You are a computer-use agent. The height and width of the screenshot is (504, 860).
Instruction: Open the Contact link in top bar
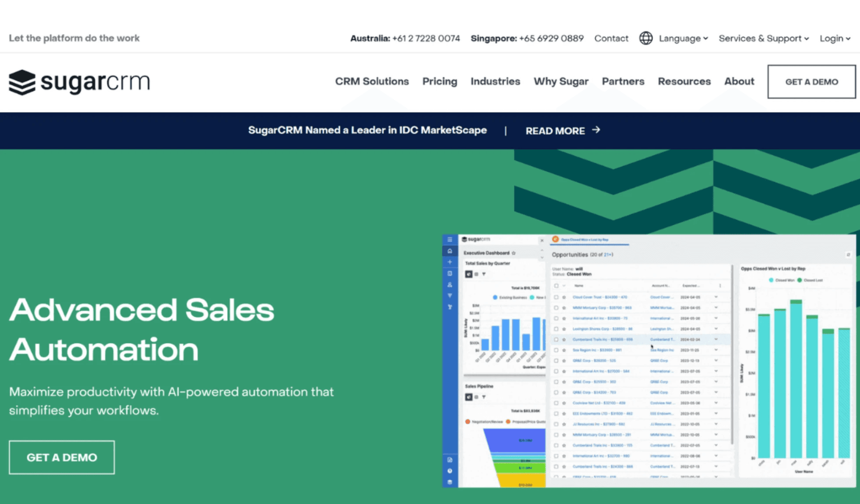click(x=611, y=38)
